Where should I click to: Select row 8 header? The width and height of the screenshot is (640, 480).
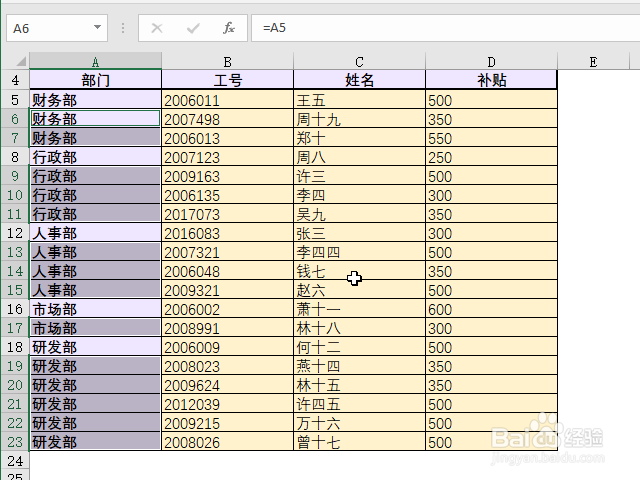(x=15, y=157)
